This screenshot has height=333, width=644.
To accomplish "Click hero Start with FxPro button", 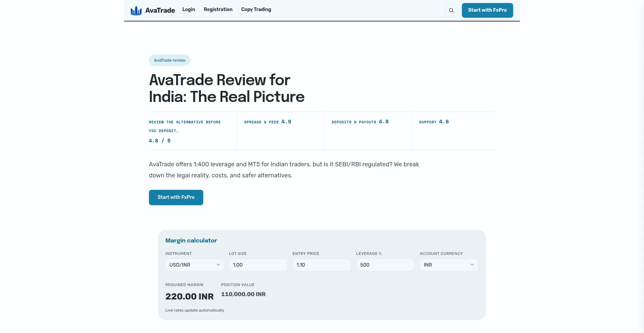I will click(176, 197).
